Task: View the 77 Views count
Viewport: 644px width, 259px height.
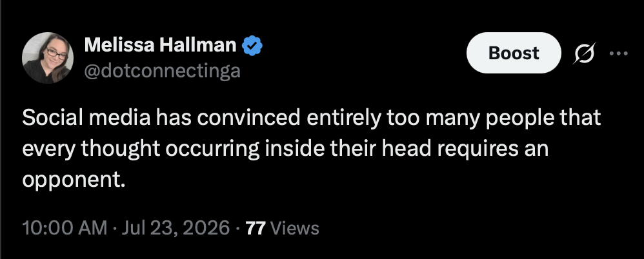Action: (282, 228)
